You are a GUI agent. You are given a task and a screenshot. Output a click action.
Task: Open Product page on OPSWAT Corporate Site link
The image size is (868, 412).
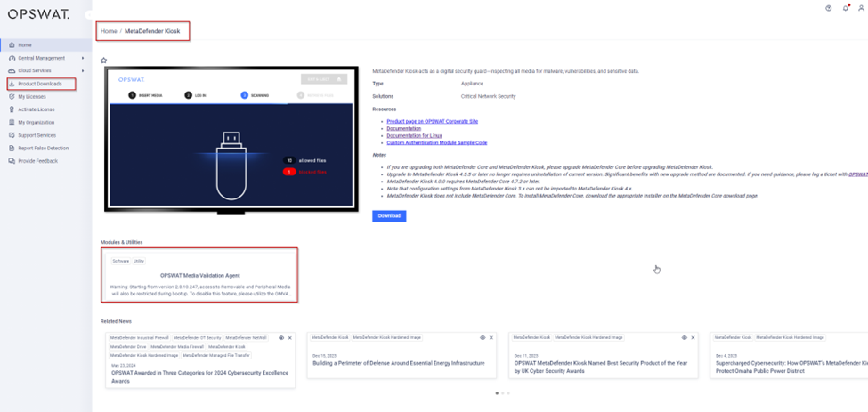pos(433,121)
